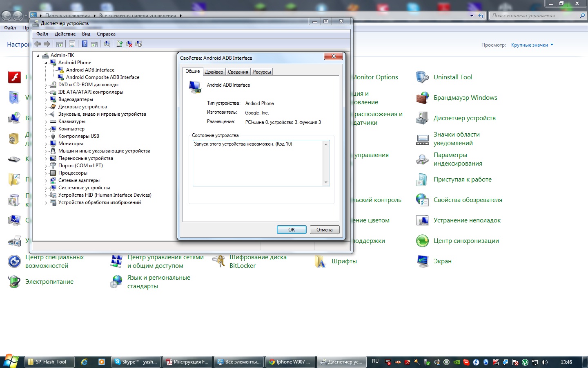Select Android Composite ADB Interface in device tree

[x=102, y=77]
